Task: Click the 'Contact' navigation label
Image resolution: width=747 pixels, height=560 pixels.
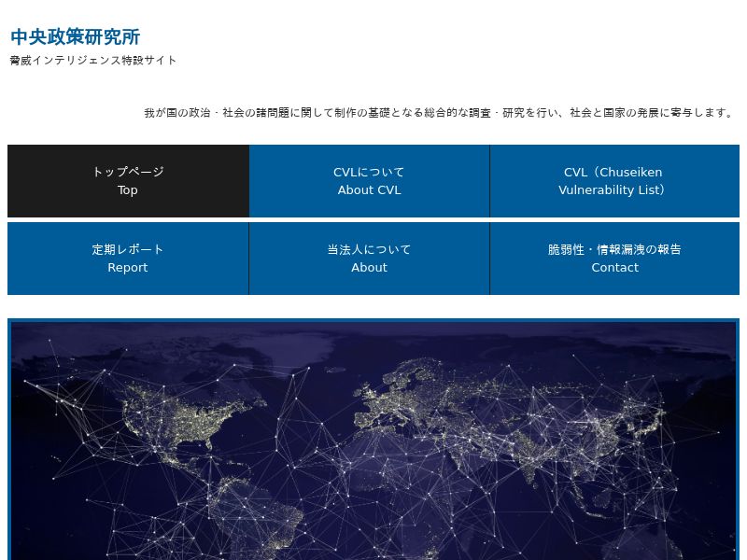Action: (614, 268)
